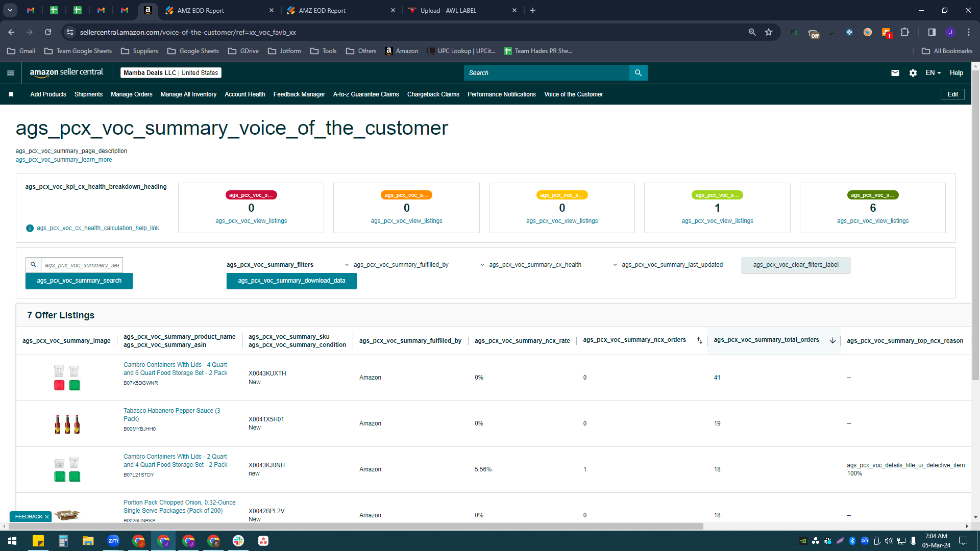This screenshot has height=551, width=980.
Task: Click the CX health calculation info icon
Action: pos(30,228)
